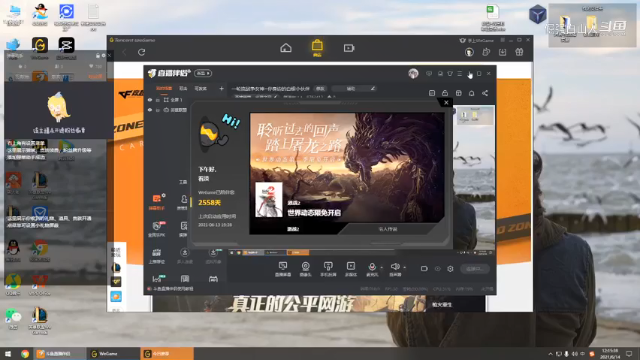Open the three-line menu in streaming app title bar
Image resolution: width=640 pixels, height=360 pixels.
coord(460,73)
